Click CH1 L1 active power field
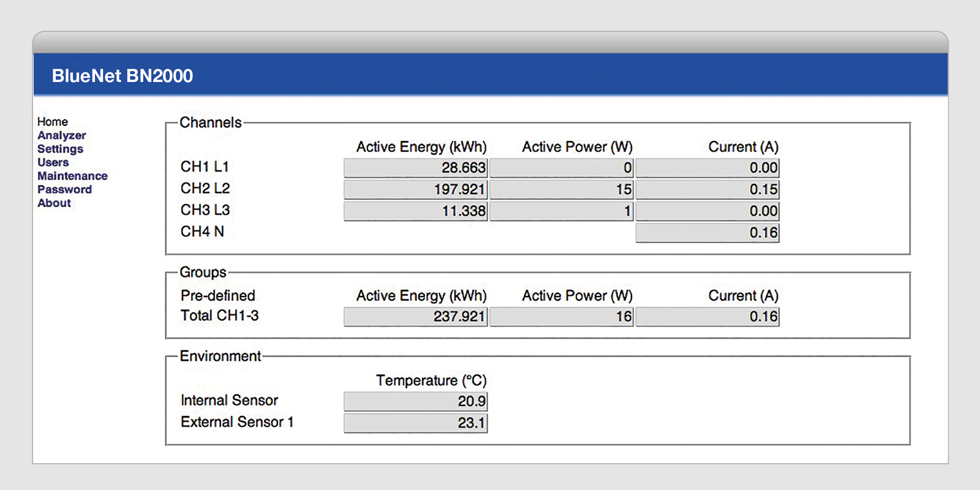 [562, 168]
